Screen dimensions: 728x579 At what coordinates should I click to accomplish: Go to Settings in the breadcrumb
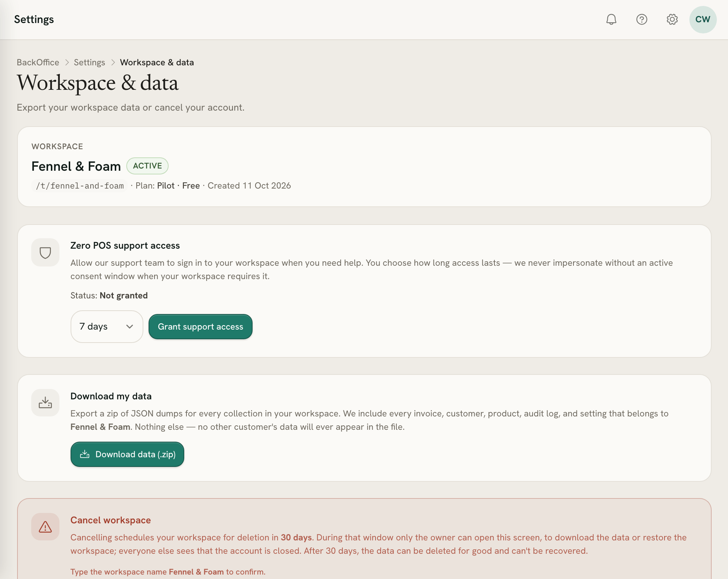pyautogui.click(x=90, y=62)
